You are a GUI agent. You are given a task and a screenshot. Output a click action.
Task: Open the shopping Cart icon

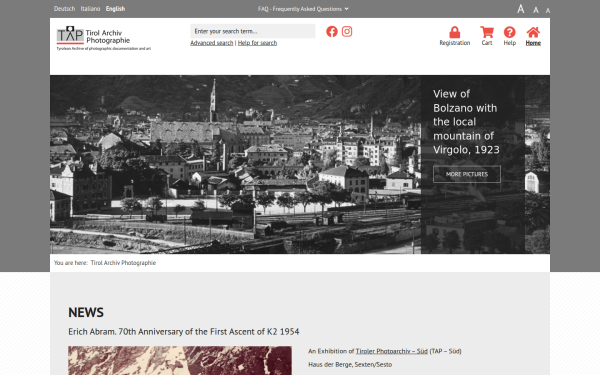coord(487,32)
